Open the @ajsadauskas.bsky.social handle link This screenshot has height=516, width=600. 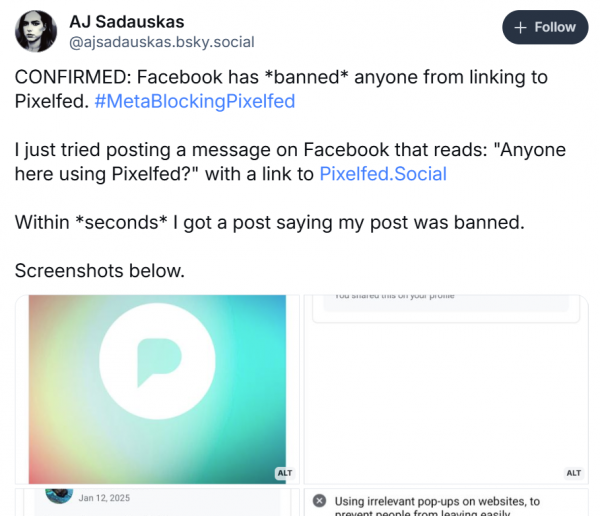[161, 42]
